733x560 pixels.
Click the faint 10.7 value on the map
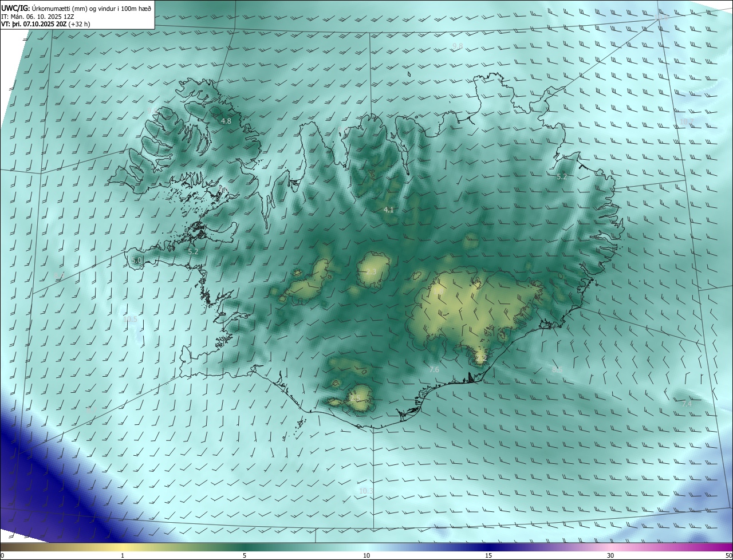[686, 122]
